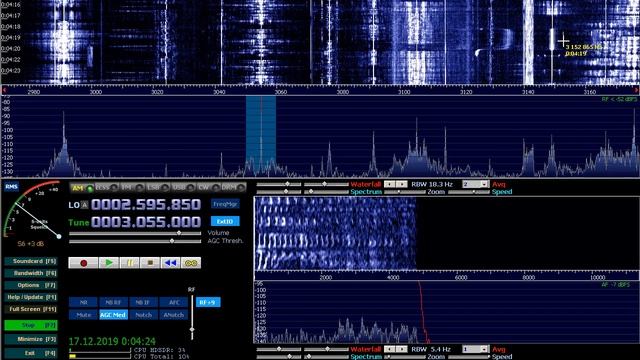The width and height of the screenshot is (640, 360).
Task: Open Bandwidth [F6] settings
Action: [31, 273]
